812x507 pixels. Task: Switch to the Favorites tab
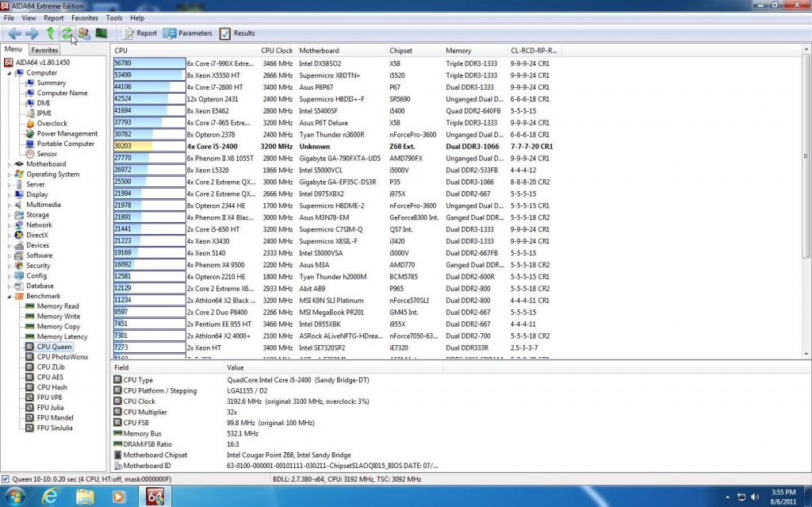pyautogui.click(x=44, y=50)
